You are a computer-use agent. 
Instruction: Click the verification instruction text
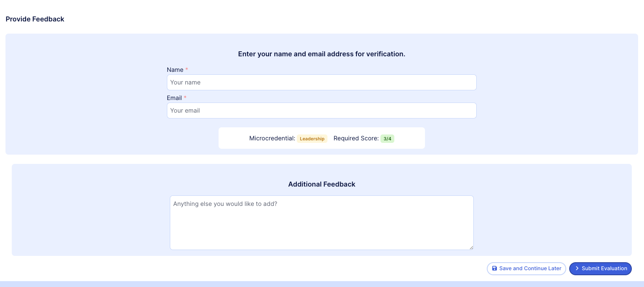point(322,54)
